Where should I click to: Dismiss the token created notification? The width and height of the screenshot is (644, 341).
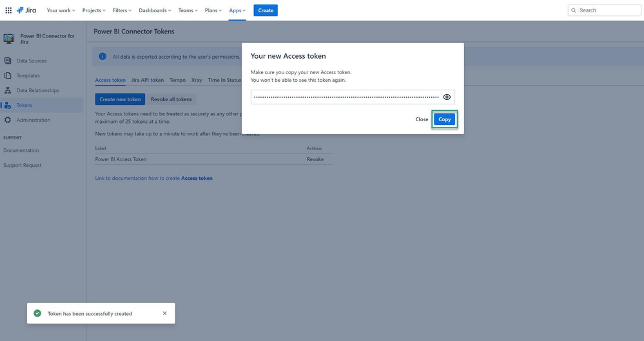pos(164,313)
